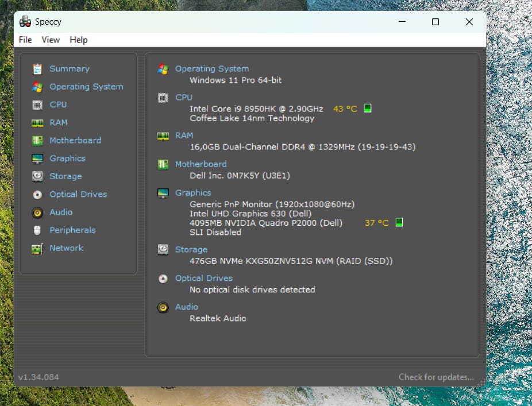This screenshot has width=532, height=406.
Task: Click the 37 °C GPU temperature reading
Action: point(377,223)
